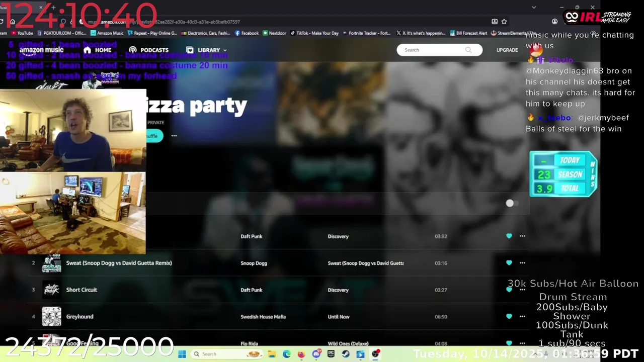Image resolution: width=644 pixels, height=362 pixels.
Task: Open the playlist three-dot options menu
Action: [x=174, y=136]
